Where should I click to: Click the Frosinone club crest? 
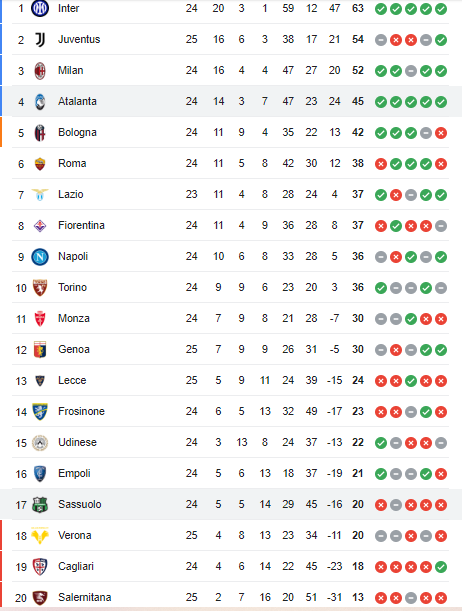(x=40, y=411)
